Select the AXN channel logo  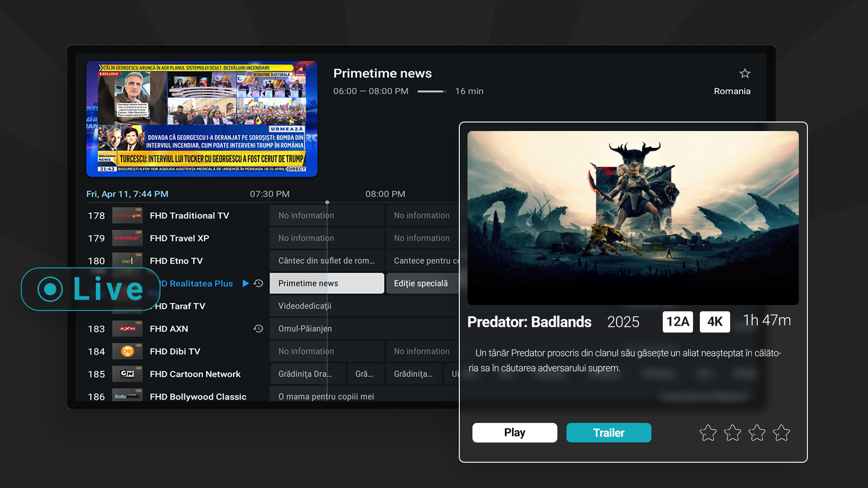pyautogui.click(x=127, y=328)
